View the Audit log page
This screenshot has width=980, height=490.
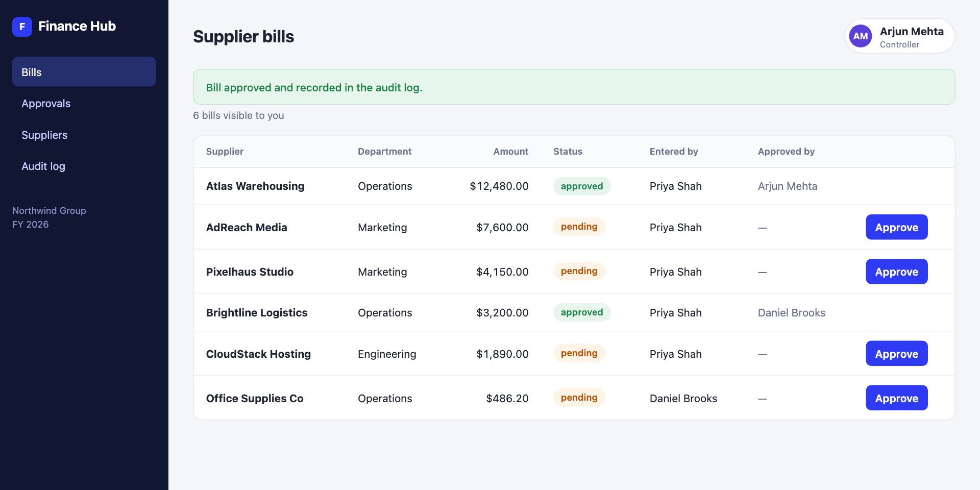point(84,166)
